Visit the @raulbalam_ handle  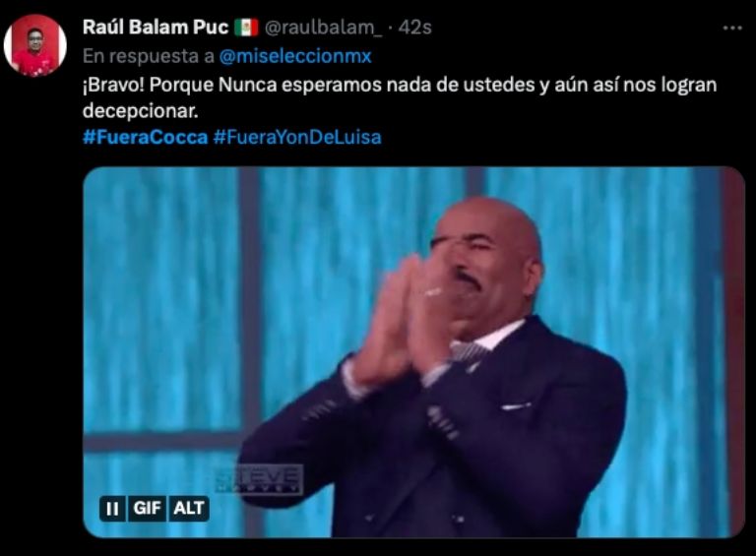coord(323,28)
